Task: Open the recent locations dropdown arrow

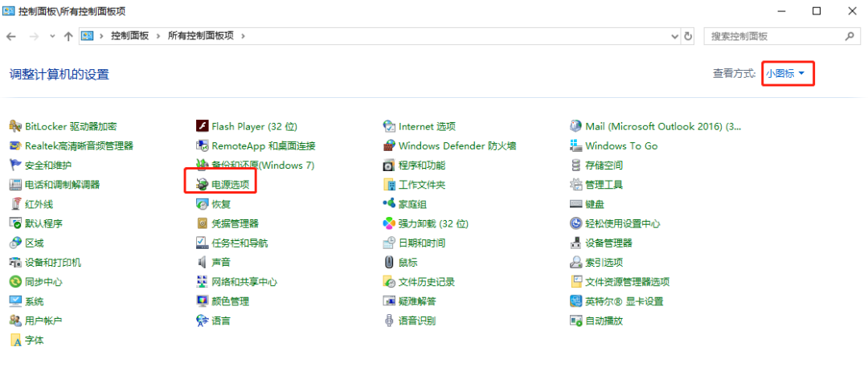Action: 52,36
